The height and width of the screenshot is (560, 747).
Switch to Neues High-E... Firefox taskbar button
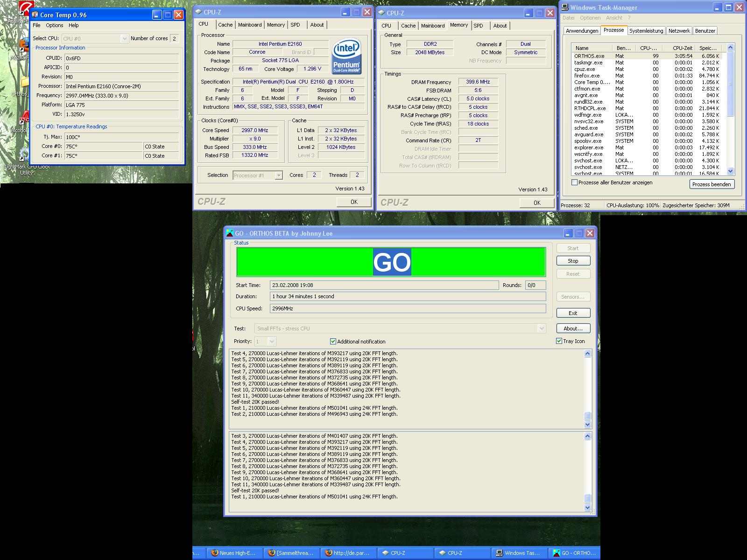click(234, 553)
